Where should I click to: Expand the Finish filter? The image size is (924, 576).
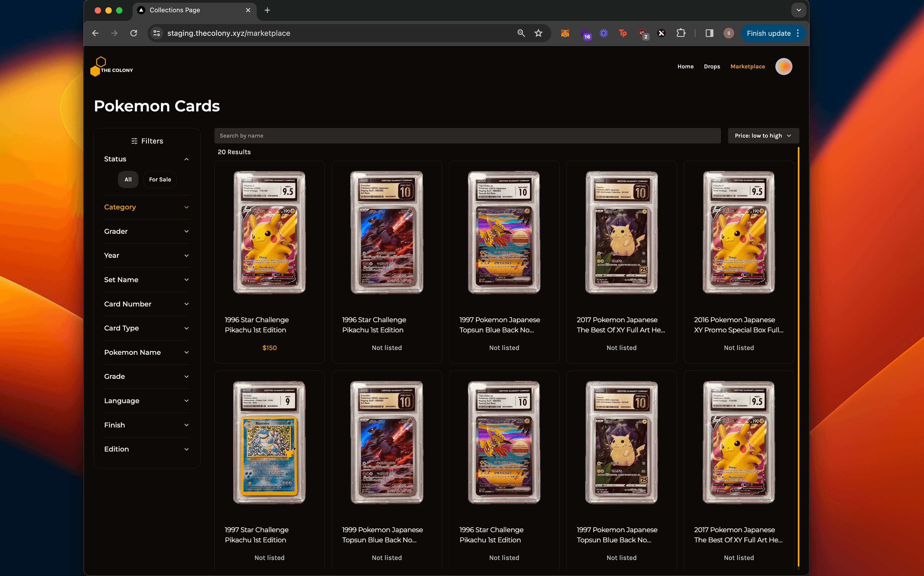[x=147, y=425]
